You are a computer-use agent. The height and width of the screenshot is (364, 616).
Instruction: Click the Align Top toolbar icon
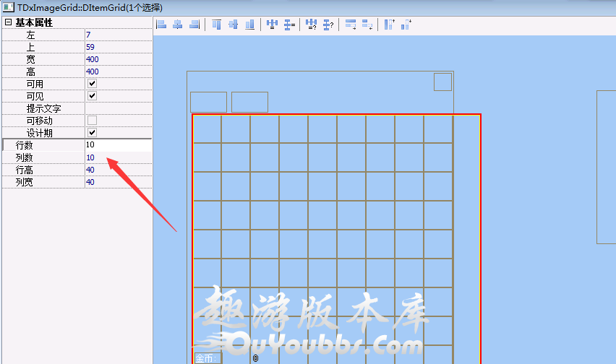click(216, 25)
